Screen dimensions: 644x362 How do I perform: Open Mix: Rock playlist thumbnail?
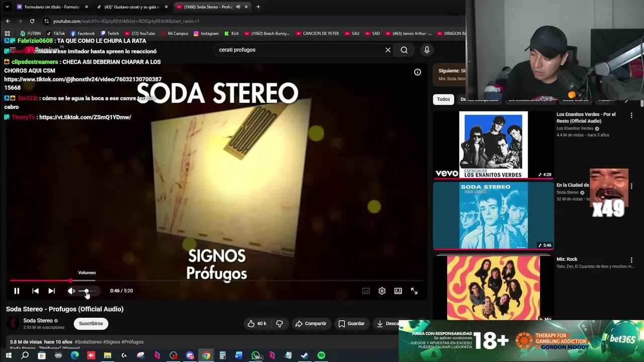[x=493, y=288]
